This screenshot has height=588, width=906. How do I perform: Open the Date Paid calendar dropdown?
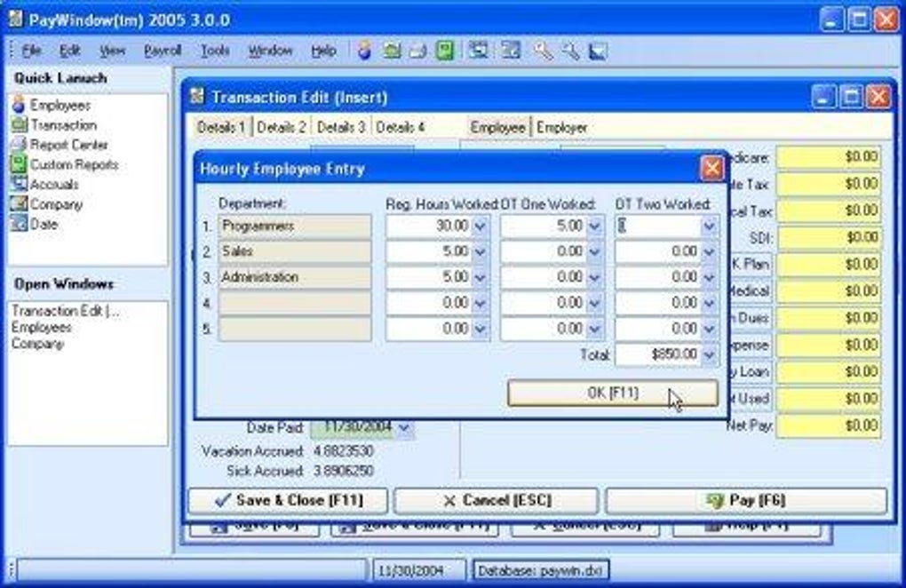tap(404, 428)
